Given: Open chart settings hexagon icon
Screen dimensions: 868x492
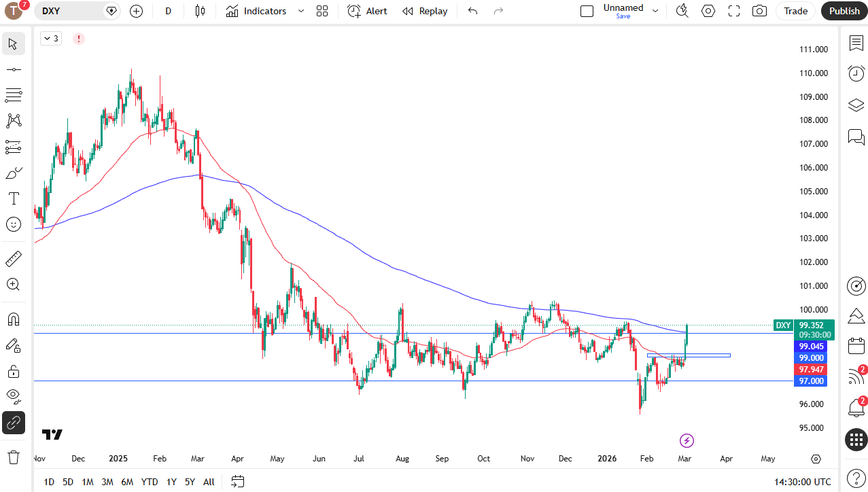Looking at the screenshot, I should coord(708,11).
